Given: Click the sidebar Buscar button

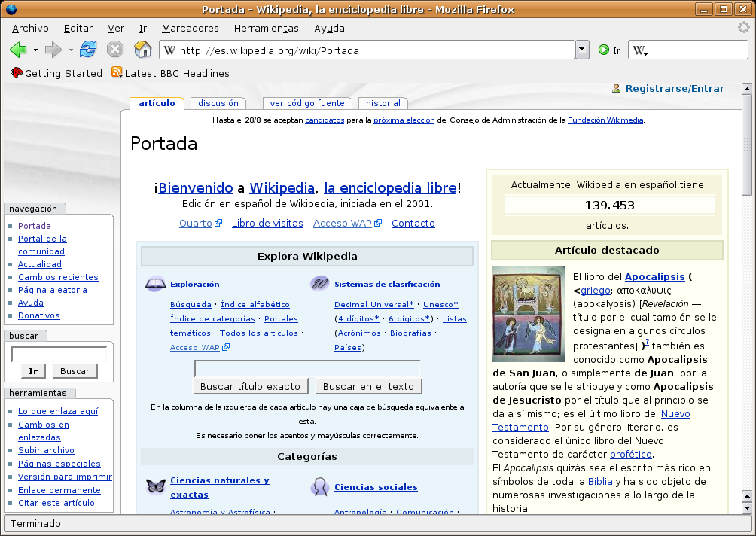Looking at the screenshot, I should (75, 370).
